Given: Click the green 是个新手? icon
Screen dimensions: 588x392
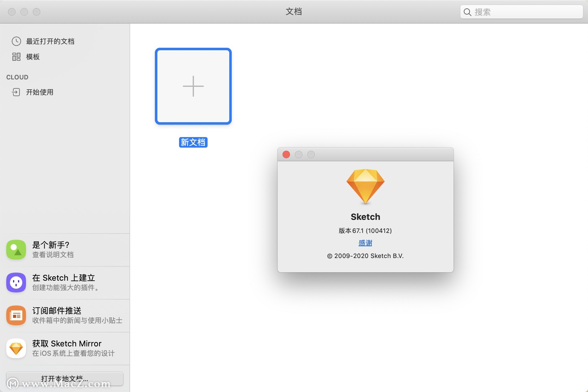Looking at the screenshot, I should [16, 250].
